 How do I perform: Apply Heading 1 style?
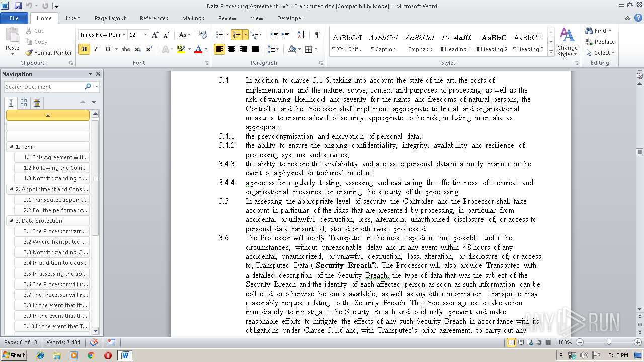point(456,42)
